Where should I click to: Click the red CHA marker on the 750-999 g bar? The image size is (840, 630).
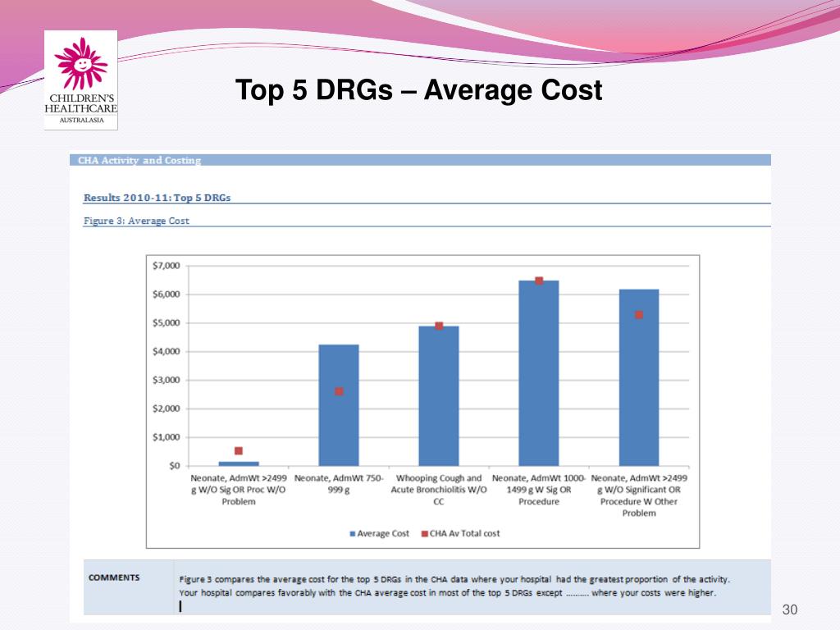(339, 391)
